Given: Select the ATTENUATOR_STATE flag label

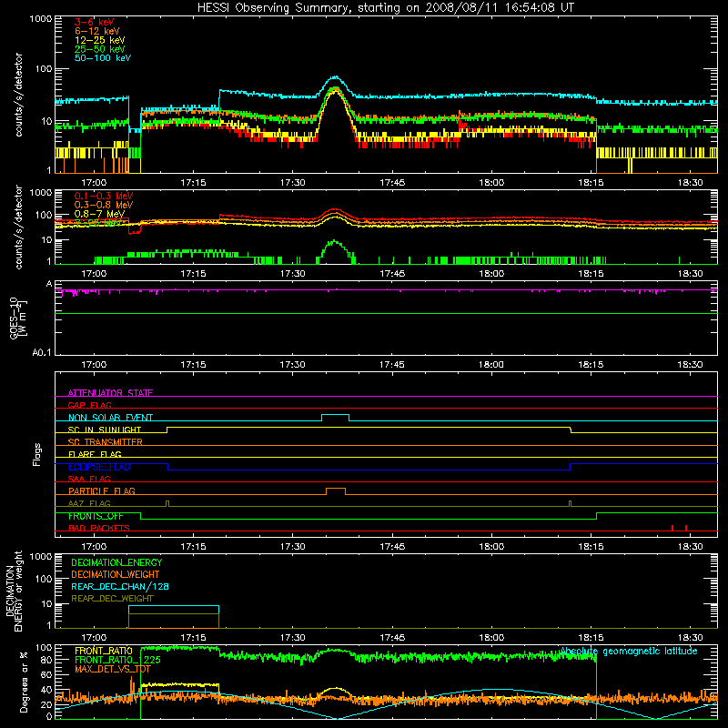Looking at the screenshot, I should [x=110, y=393].
